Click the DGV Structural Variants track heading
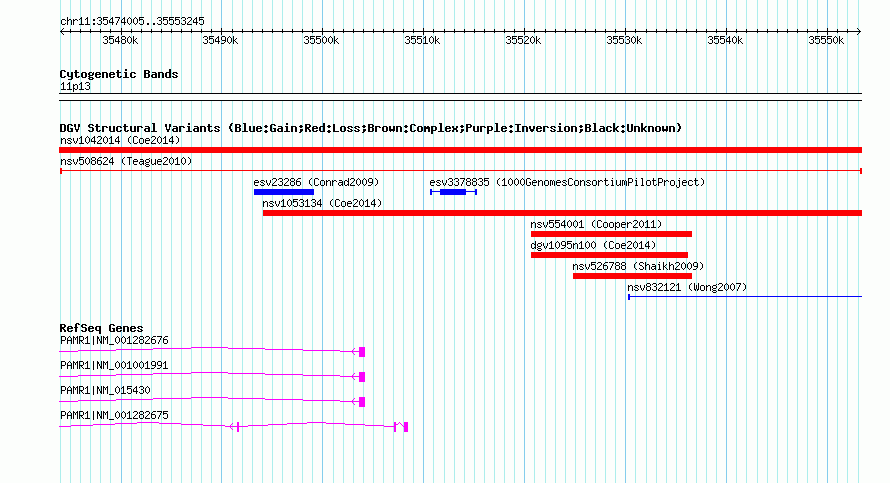Screen dimensions: 890x483 coord(371,128)
